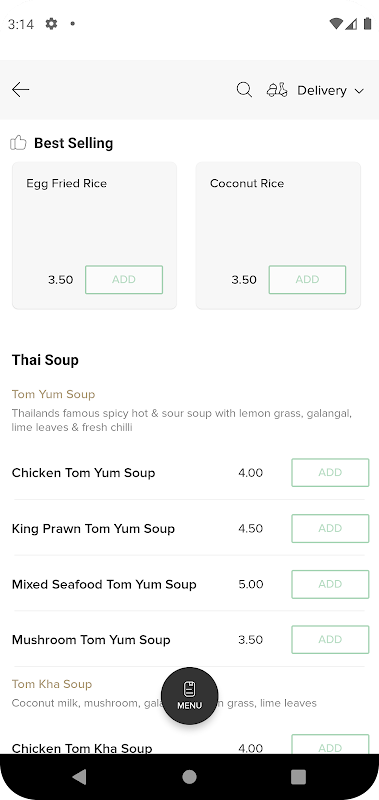Open the Delivery order type selector
This screenshot has height=800, width=379.
tap(315, 90)
